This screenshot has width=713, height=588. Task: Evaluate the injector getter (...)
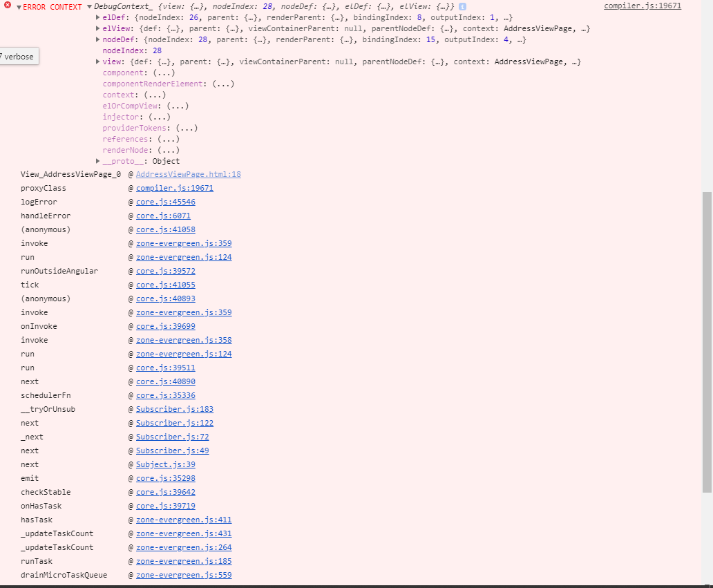click(159, 117)
